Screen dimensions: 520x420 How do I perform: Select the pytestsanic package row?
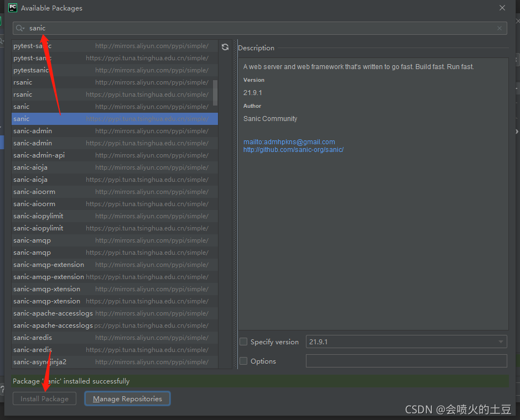115,70
